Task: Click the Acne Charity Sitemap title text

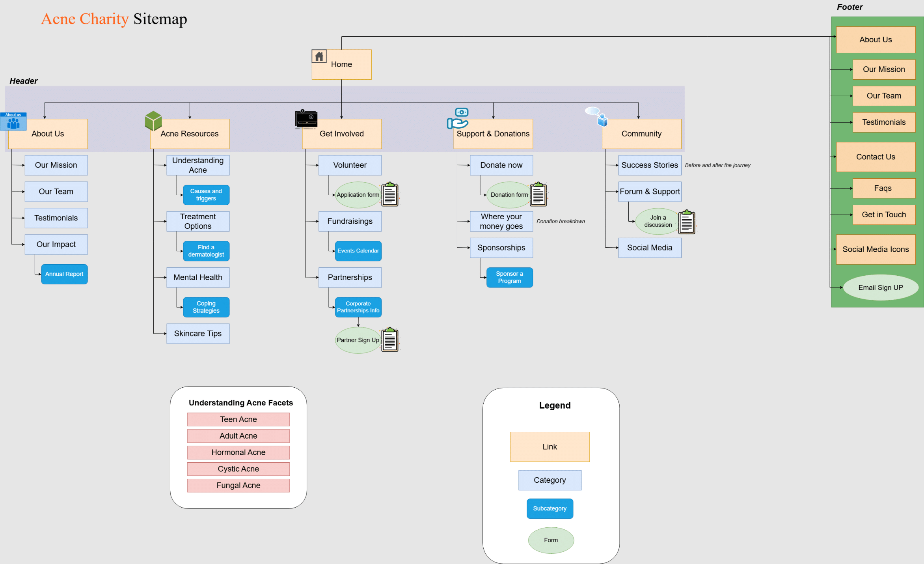Action: [x=114, y=19]
